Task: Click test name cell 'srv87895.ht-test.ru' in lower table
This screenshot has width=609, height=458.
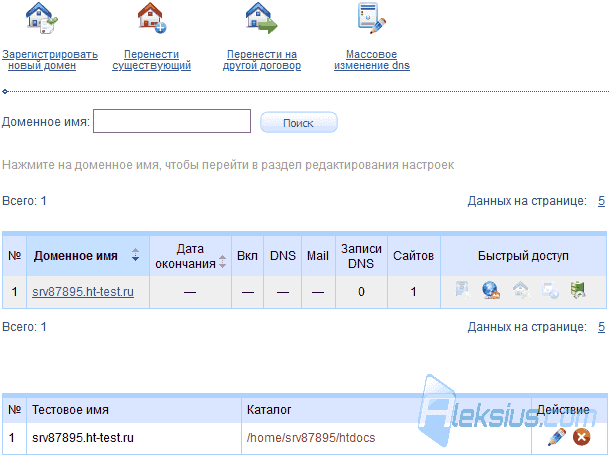Action: click(x=83, y=438)
